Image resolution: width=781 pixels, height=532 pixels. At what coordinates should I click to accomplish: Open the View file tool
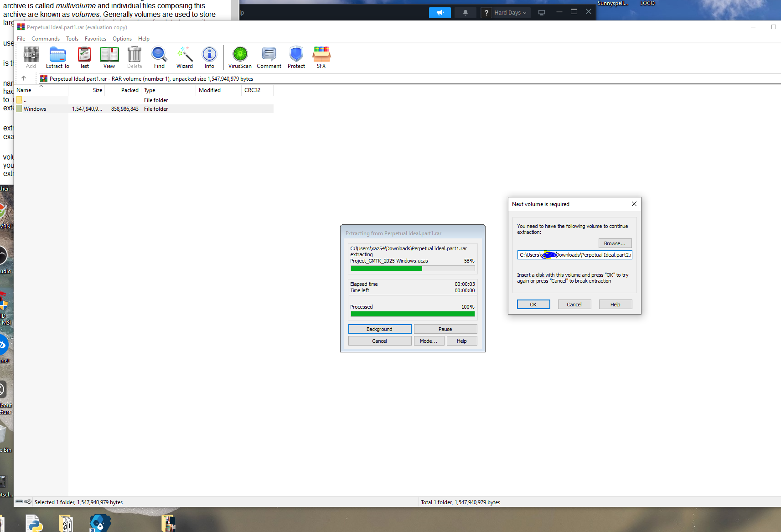pos(109,57)
